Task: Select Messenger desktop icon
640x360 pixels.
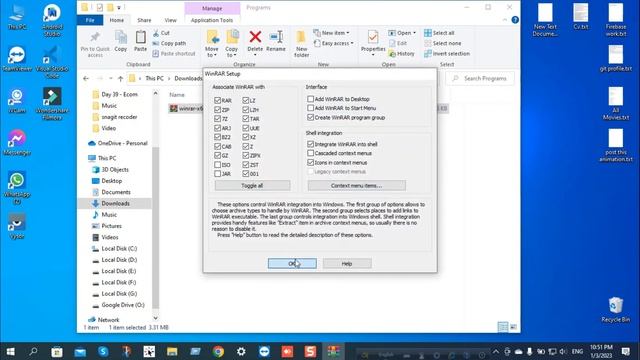Action: point(17,143)
